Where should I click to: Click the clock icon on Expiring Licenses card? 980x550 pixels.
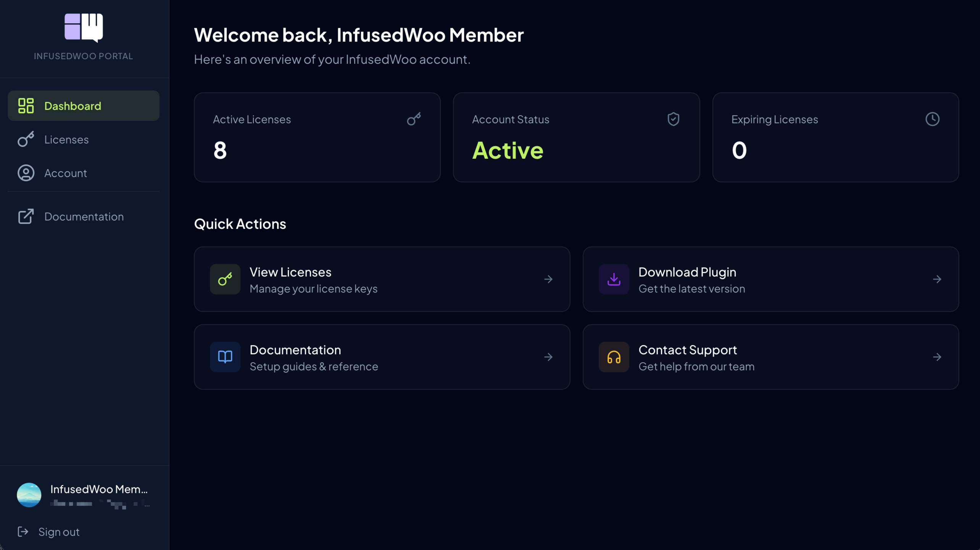pyautogui.click(x=932, y=119)
